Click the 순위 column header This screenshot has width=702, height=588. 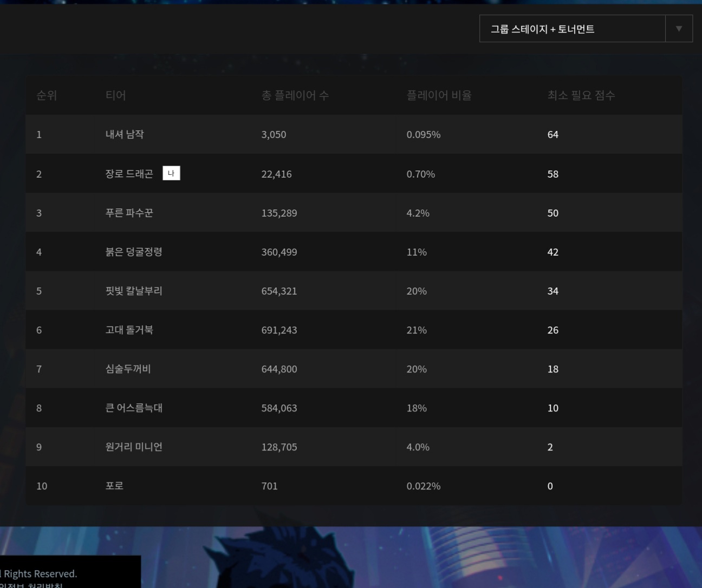[x=47, y=95]
